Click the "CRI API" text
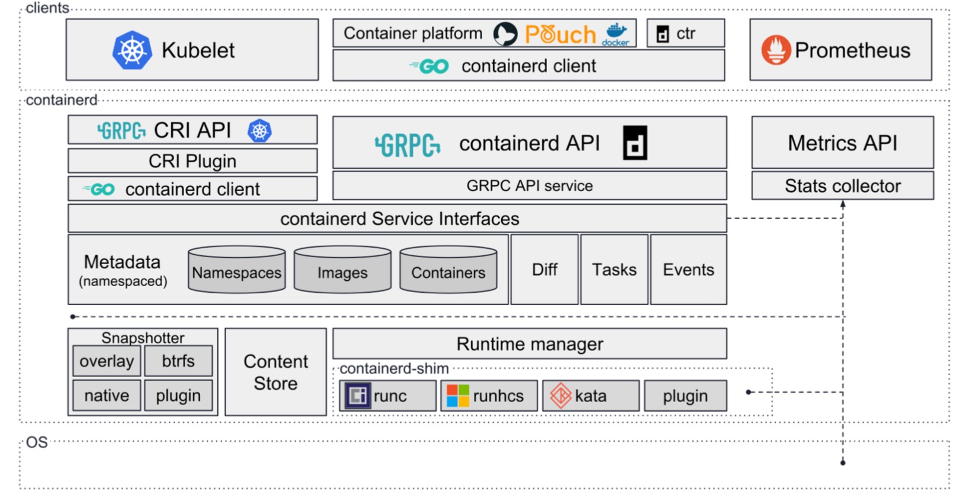The height and width of the screenshot is (500, 980). point(192,130)
